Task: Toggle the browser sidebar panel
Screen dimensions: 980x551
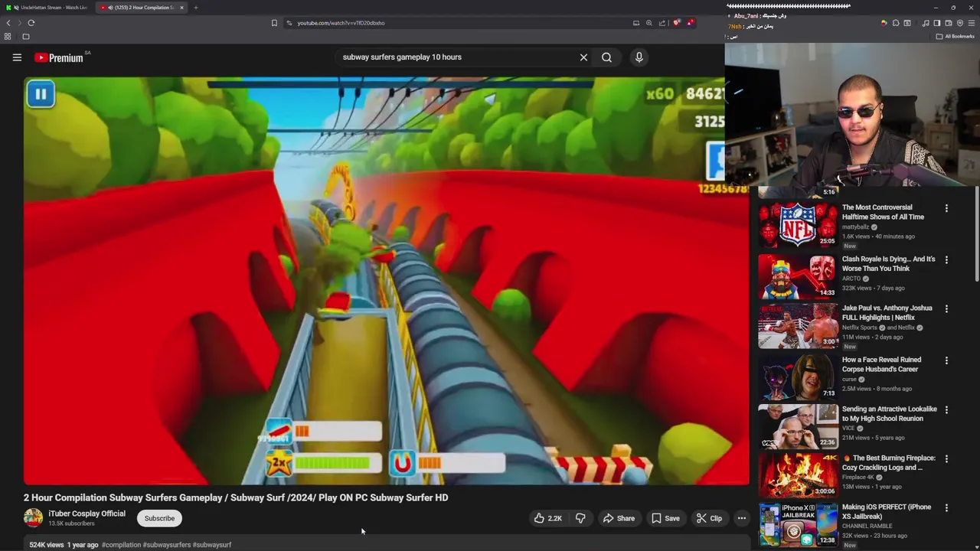Action: tap(937, 23)
